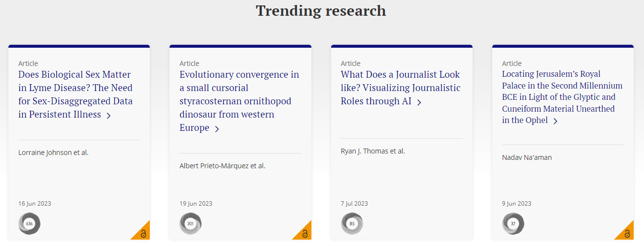The image size is (644, 246).
Task: Click the Altmetric badge showing 85
Action: tap(352, 224)
